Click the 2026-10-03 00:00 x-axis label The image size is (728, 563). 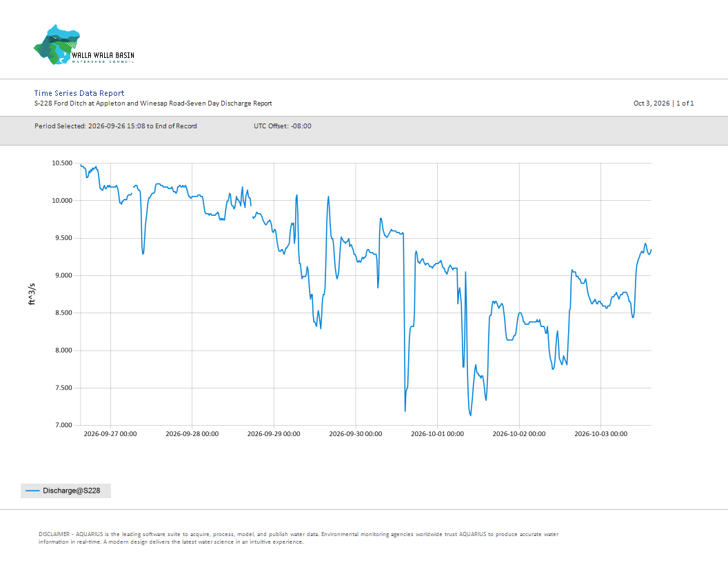click(x=600, y=434)
